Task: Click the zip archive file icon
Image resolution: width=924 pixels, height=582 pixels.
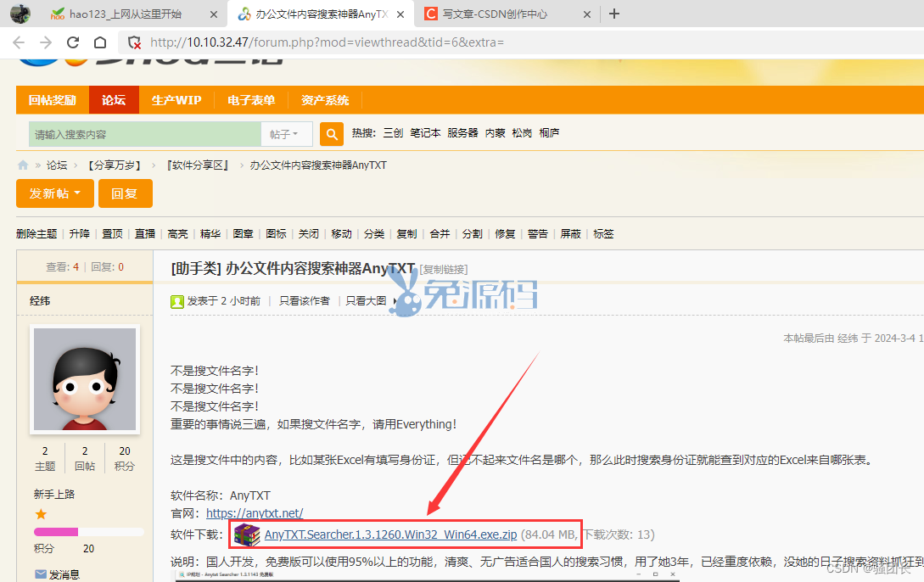Action: (x=247, y=534)
